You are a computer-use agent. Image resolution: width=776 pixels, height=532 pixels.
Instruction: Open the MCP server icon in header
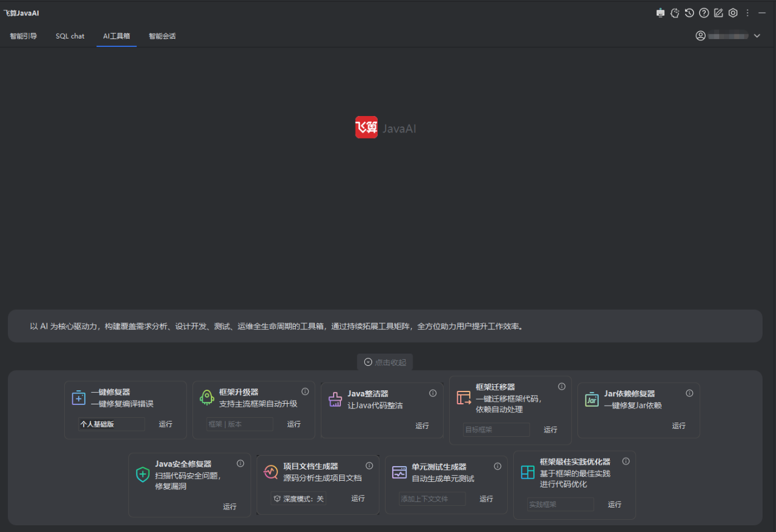pyautogui.click(x=661, y=13)
